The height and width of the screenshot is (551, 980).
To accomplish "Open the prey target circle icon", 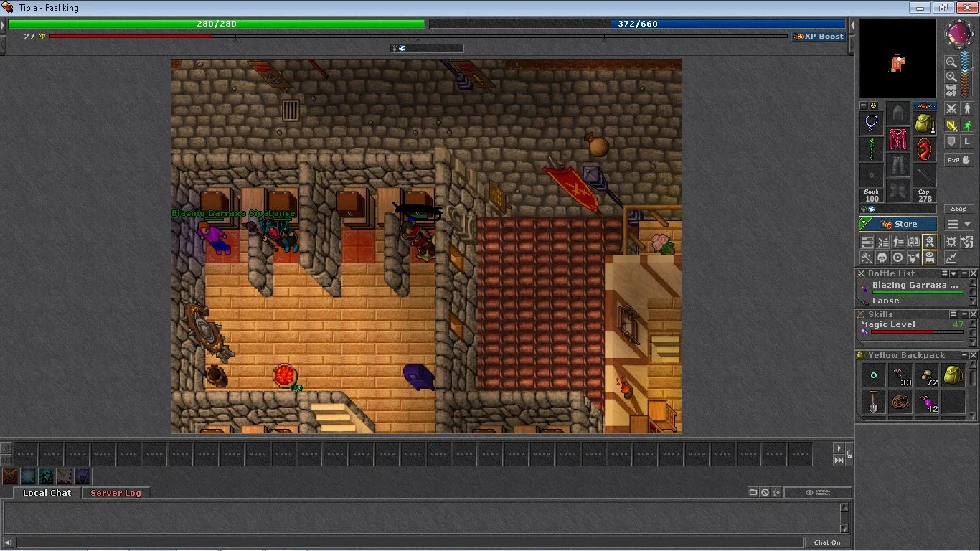I will [x=898, y=256].
